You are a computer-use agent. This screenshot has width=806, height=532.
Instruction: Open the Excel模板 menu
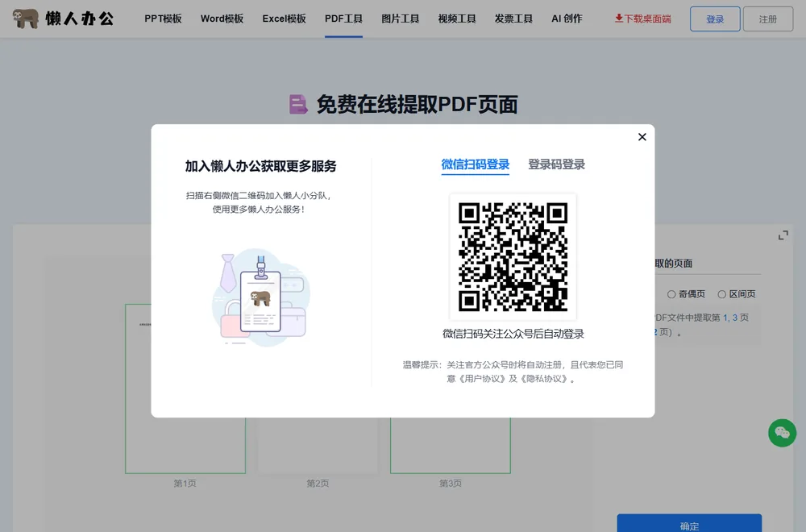[285, 19]
